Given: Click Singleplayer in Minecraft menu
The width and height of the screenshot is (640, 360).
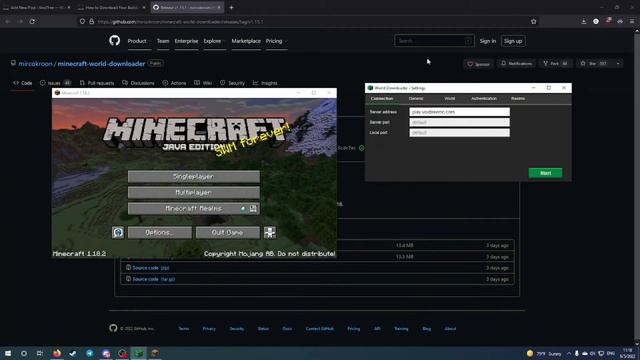Looking at the screenshot, I should [193, 176].
